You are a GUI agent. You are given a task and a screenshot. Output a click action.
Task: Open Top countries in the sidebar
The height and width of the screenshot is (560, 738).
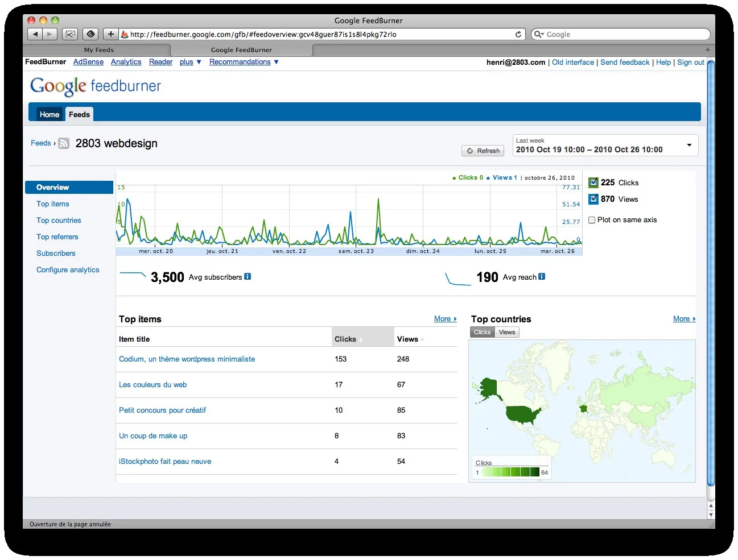(59, 221)
